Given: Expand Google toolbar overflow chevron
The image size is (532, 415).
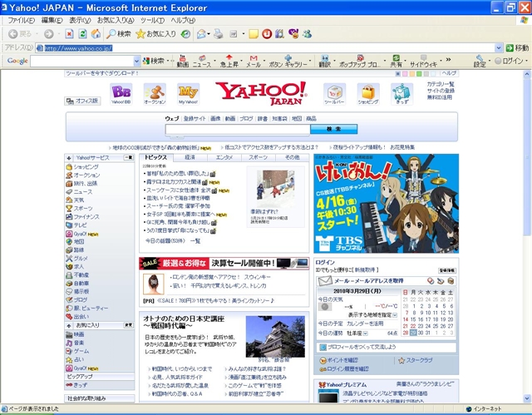Looking at the screenshot, I should point(448,60).
